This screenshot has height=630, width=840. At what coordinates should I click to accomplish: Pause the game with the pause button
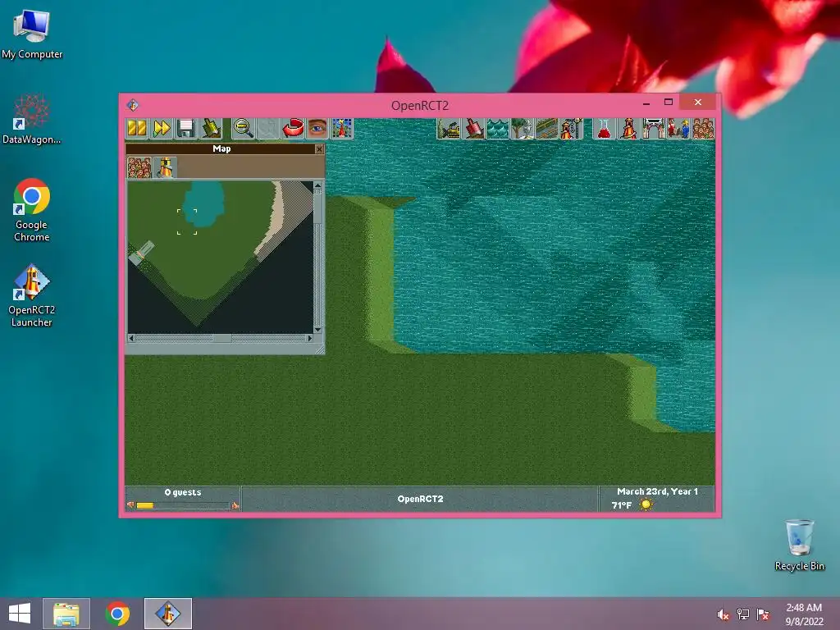tap(137, 129)
